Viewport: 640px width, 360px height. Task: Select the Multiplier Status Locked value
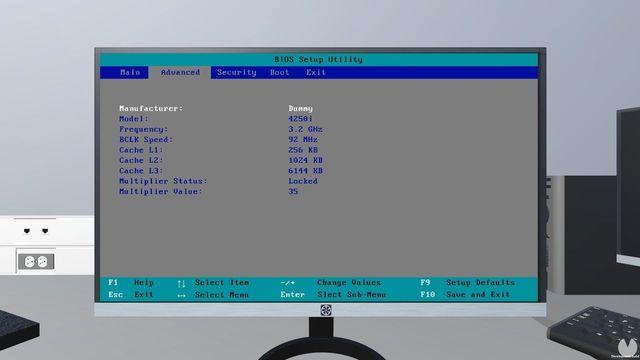click(302, 181)
